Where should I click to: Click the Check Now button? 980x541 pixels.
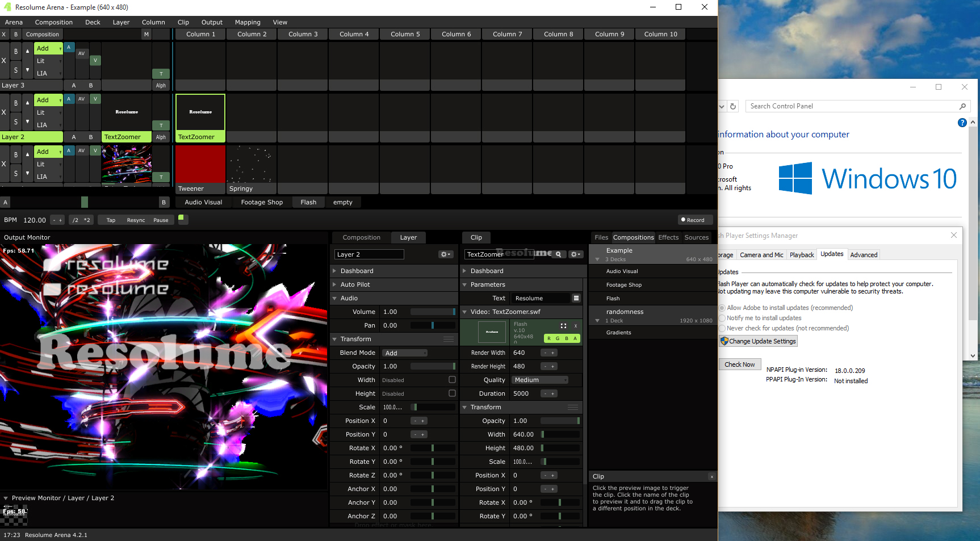coord(739,364)
